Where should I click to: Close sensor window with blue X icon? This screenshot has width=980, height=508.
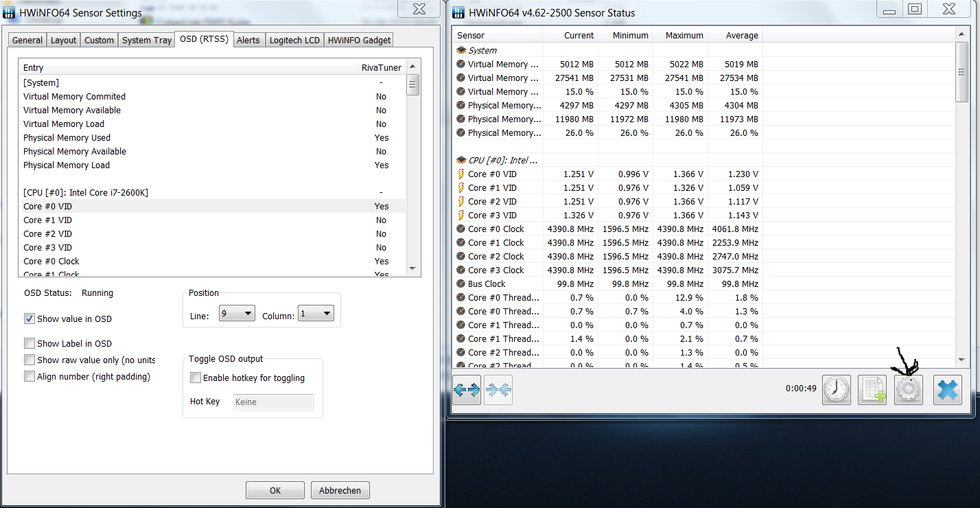click(x=948, y=390)
